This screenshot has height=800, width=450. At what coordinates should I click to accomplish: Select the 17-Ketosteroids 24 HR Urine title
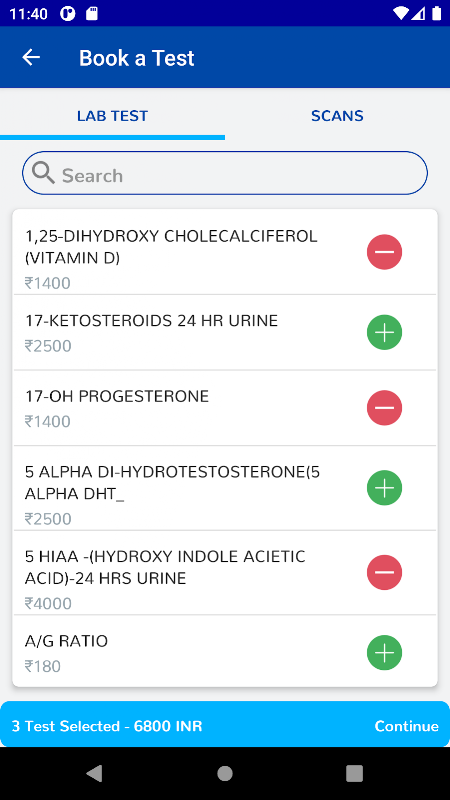pyautogui.click(x=152, y=321)
